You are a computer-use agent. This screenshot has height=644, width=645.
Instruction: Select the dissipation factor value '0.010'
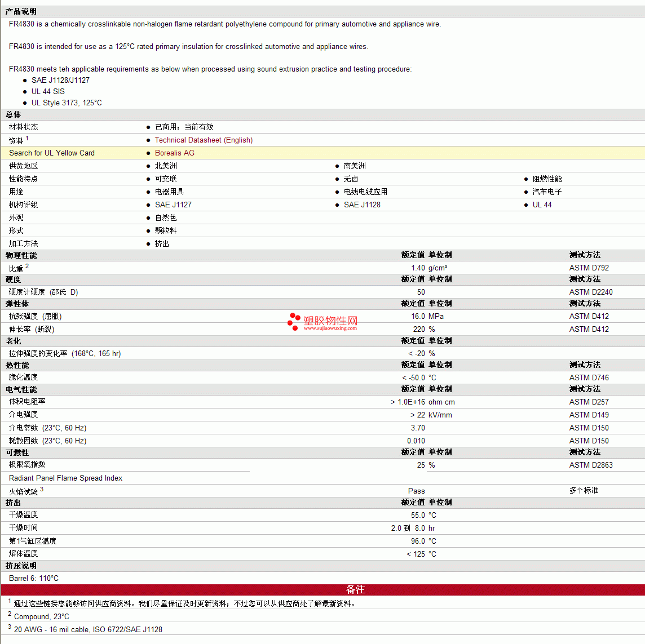click(416, 441)
